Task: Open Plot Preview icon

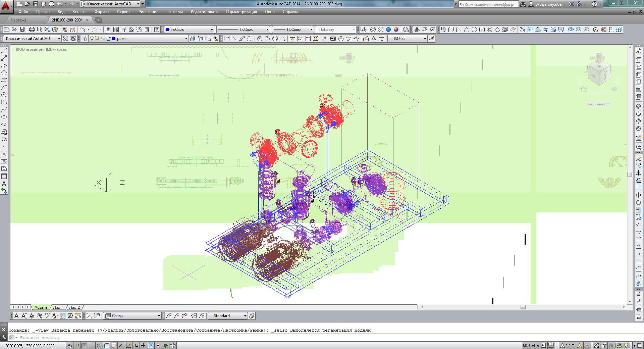Action: (x=40, y=30)
